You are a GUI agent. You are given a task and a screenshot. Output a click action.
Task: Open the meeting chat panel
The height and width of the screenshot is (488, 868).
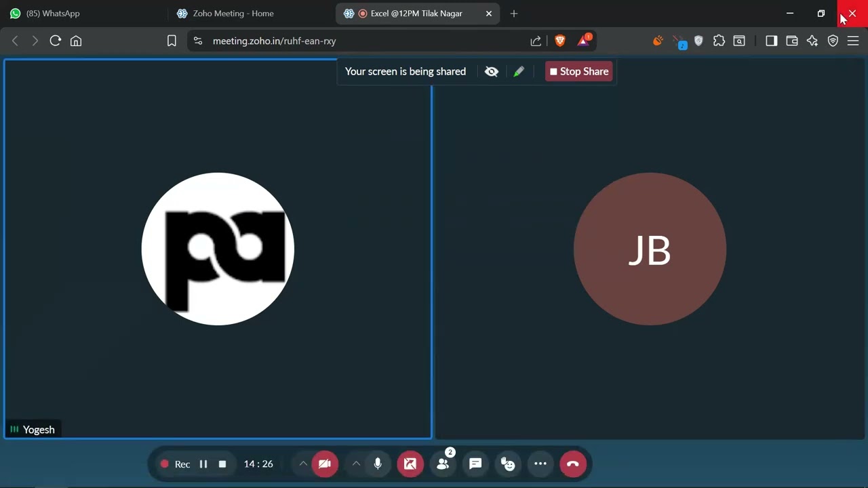[475, 464]
